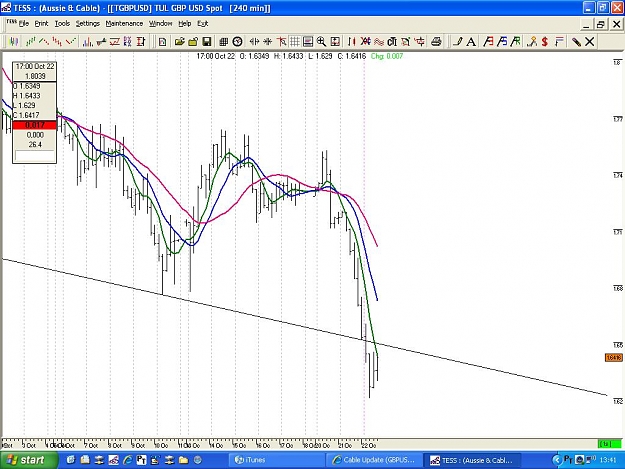Open the Tools menu
Screen dimensions: 625x469
tap(62, 24)
